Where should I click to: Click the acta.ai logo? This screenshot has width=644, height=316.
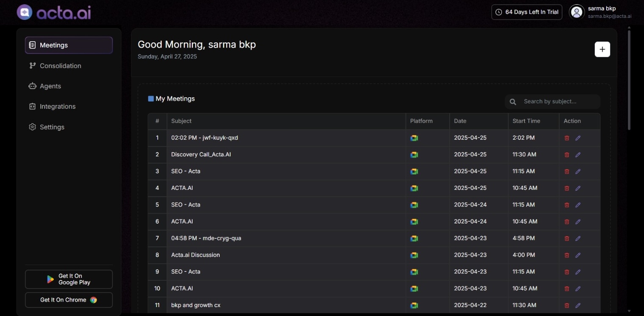click(54, 12)
